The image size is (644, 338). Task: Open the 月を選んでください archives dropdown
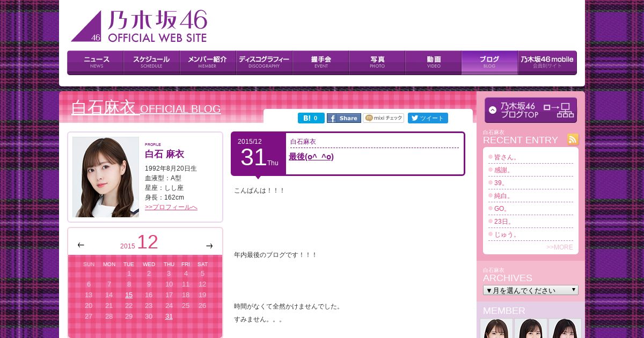click(531, 290)
